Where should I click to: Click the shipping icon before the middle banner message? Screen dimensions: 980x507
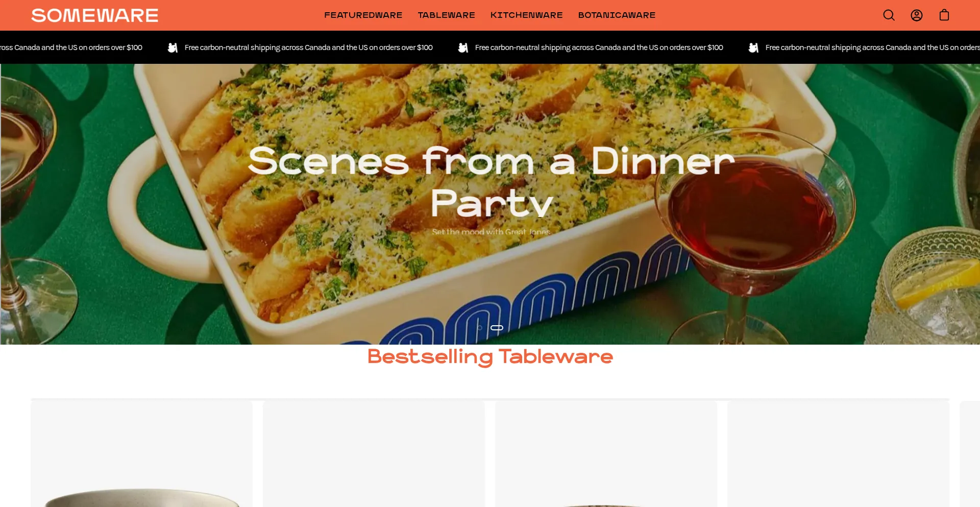point(463,47)
